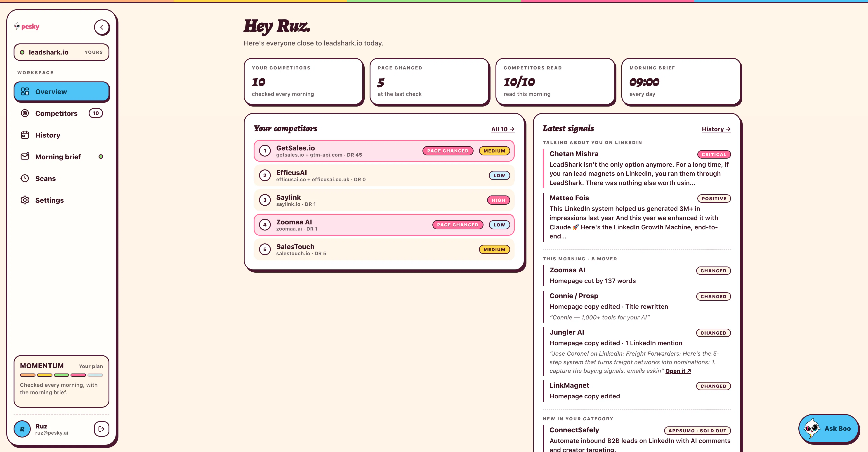Click the All 10 competitors link
This screenshot has width=868, height=452.
point(502,129)
